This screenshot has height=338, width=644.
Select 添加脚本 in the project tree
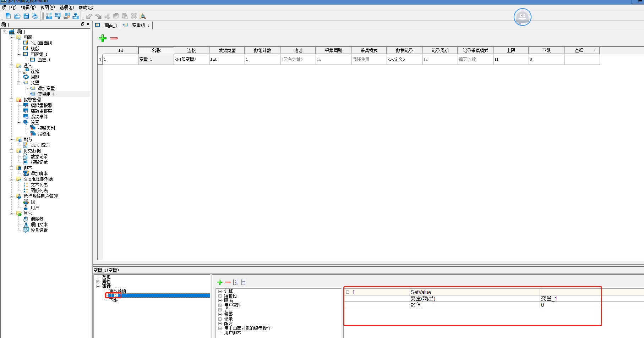39,173
